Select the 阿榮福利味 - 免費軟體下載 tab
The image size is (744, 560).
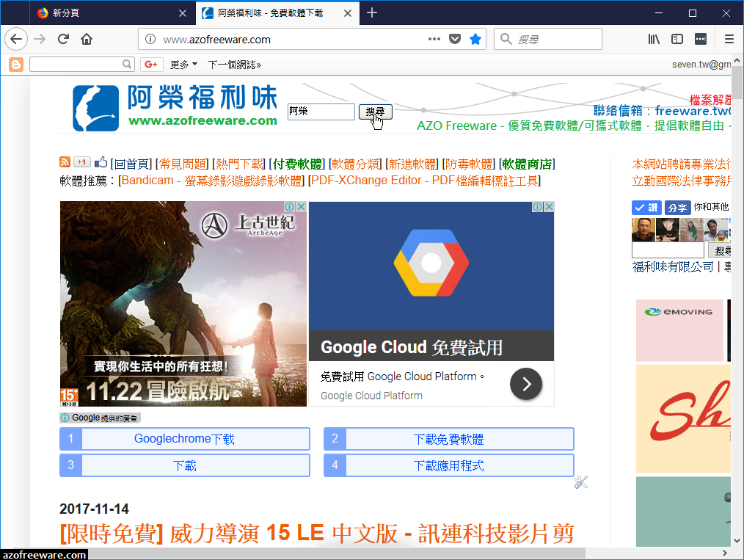[x=277, y=12]
